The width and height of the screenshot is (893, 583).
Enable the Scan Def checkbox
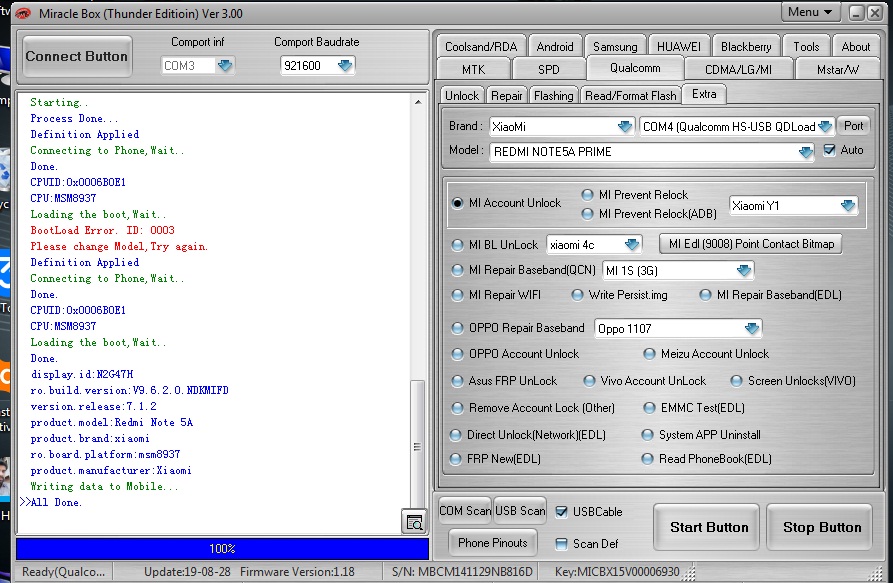[562, 544]
